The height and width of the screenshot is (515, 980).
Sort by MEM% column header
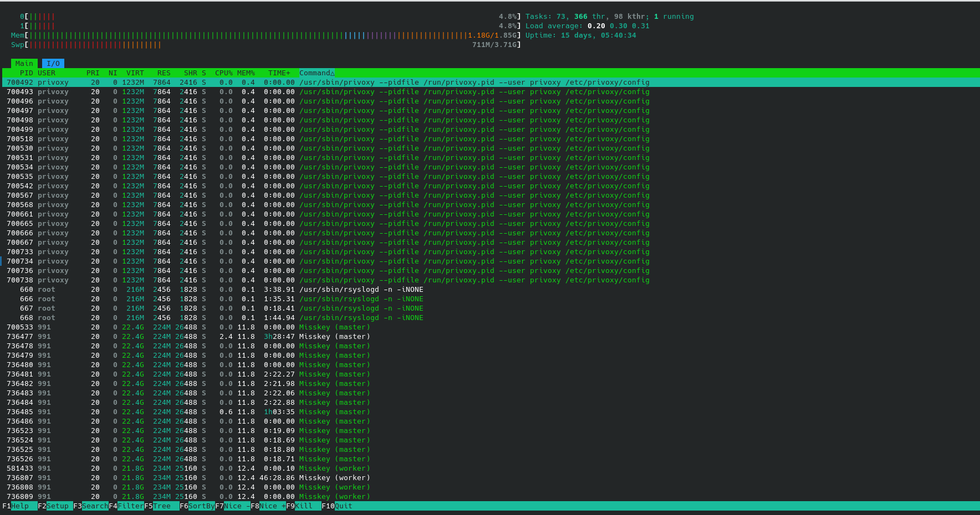coord(246,73)
